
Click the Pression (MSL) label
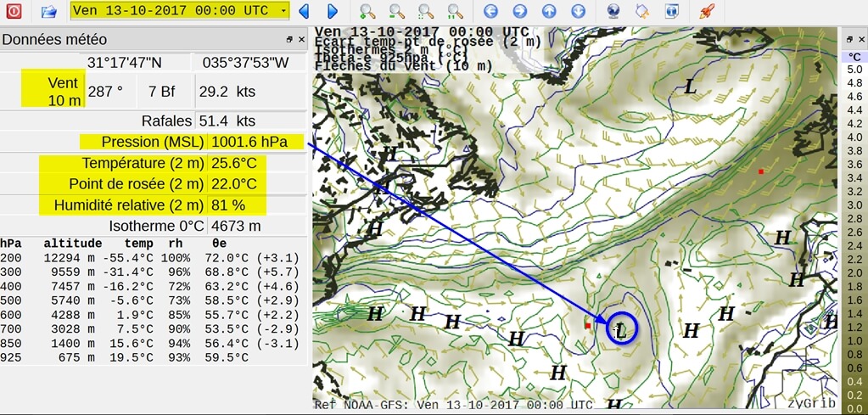coord(152,143)
